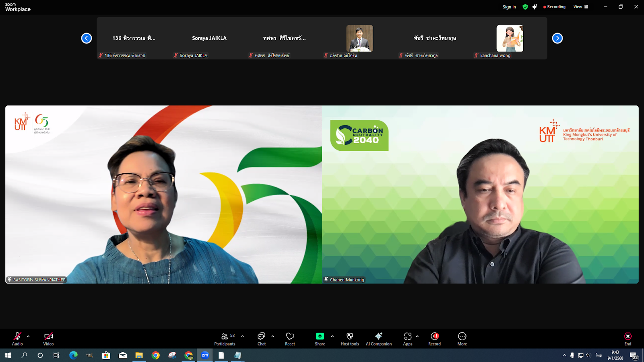
Task: Select the พัชรี participant tile
Action: click(x=435, y=38)
